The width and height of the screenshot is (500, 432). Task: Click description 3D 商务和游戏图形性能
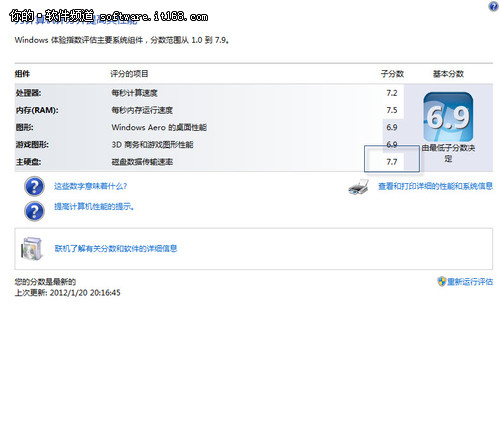click(x=152, y=145)
